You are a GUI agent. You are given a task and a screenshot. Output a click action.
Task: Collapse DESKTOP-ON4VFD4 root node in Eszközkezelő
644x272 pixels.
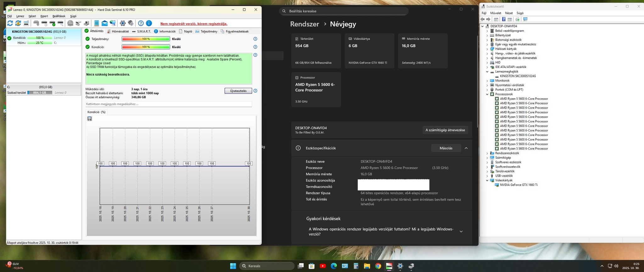tap(483, 26)
